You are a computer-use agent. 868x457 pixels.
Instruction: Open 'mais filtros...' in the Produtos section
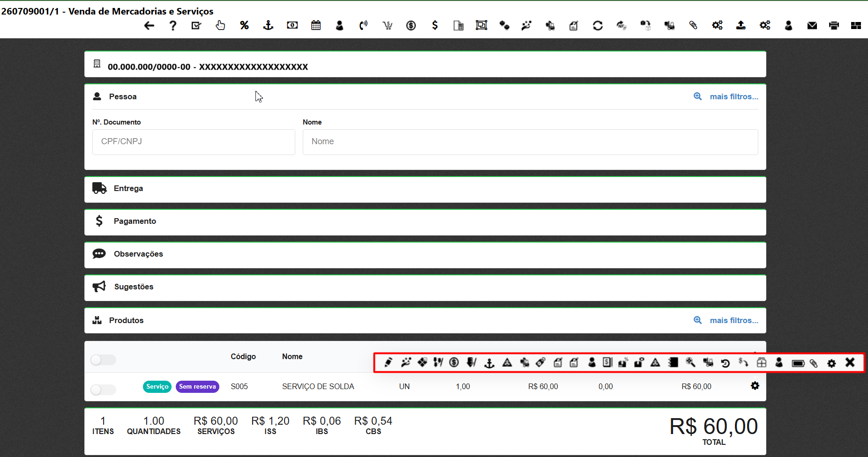click(x=733, y=320)
